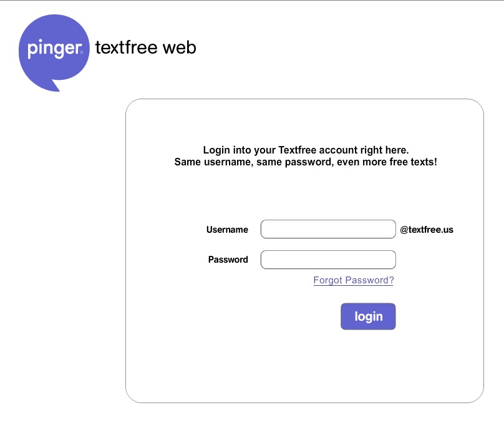
Task: Click the word 'web' in the header
Action: [x=180, y=47]
